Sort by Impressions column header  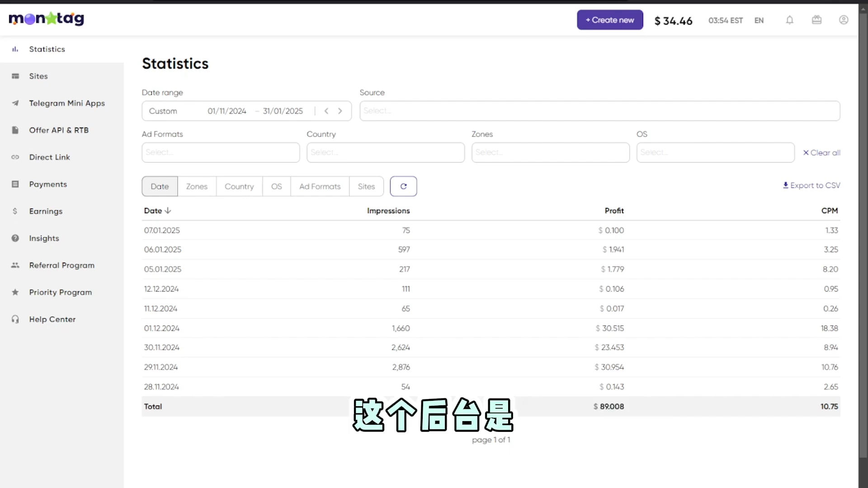pyautogui.click(x=388, y=211)
